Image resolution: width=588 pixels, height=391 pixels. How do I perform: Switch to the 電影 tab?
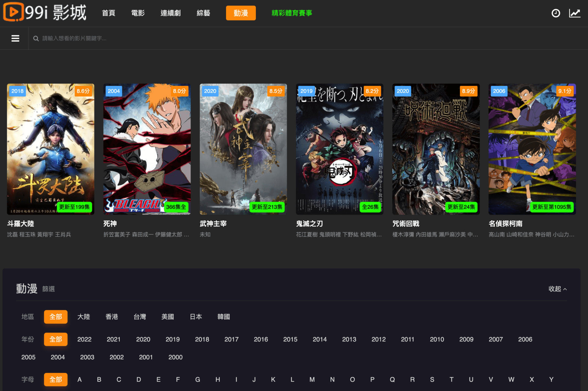tap(138, 13)
